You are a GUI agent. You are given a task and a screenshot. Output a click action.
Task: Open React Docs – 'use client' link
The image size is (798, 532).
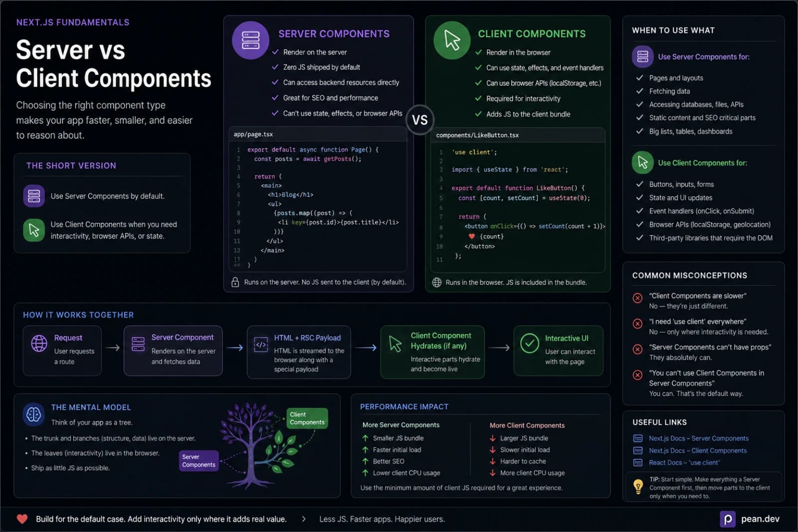click(684, 463)
